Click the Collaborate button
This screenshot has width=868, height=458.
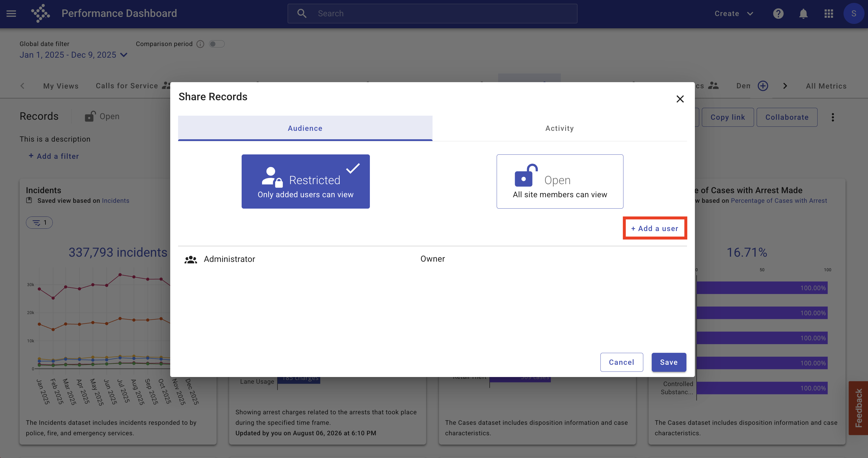(x=787, y=117)
